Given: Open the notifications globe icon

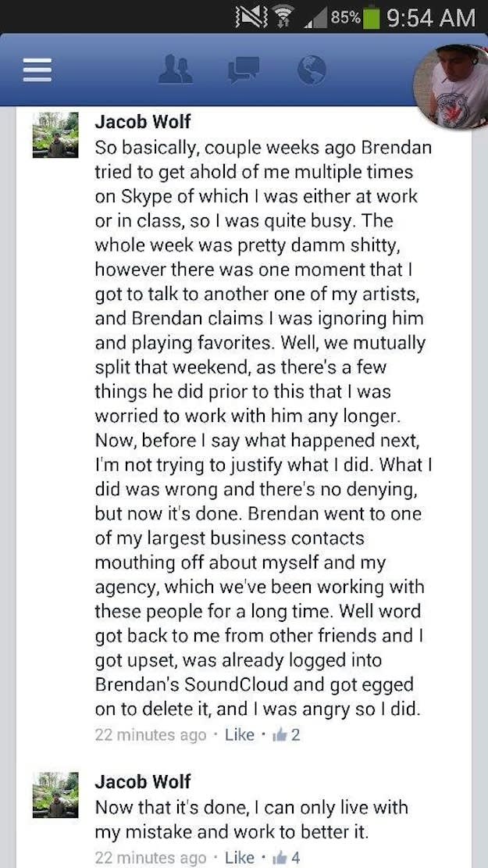Looking at the screenshot, I should [311, 70].
